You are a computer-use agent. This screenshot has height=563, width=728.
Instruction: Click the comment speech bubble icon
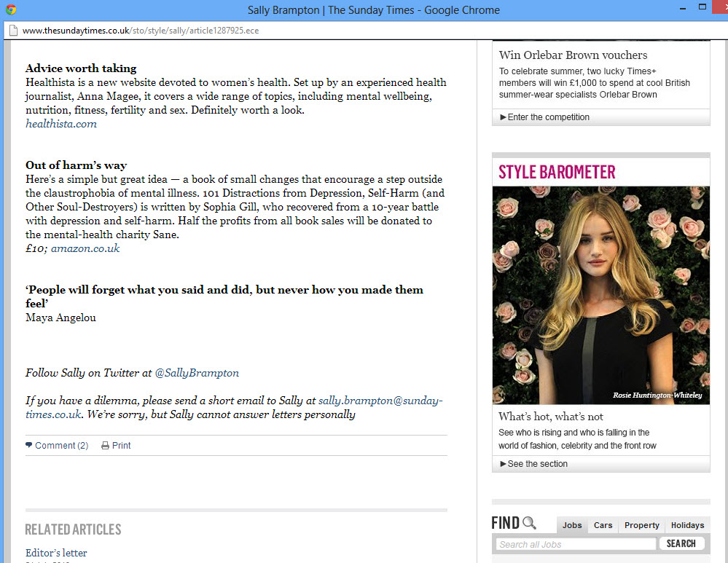click(29, 445)
